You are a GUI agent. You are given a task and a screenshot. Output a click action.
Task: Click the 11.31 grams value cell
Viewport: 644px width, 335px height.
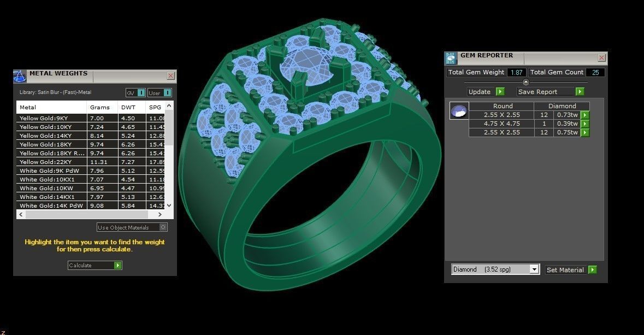click(102, 162)
